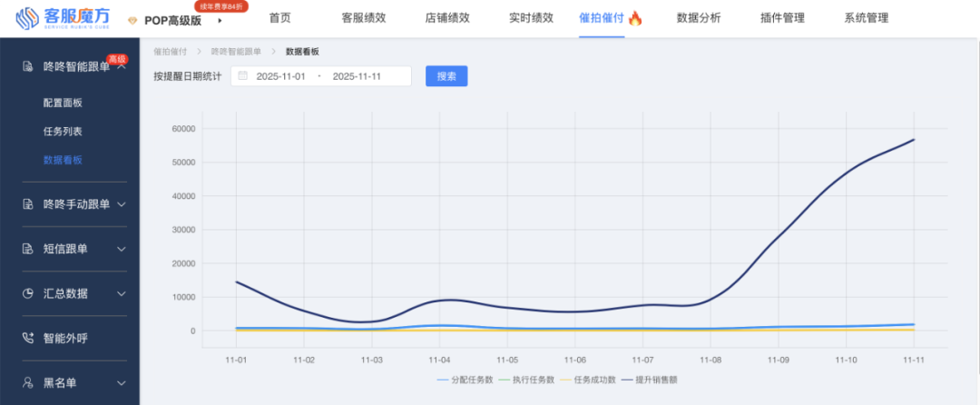The image size is (980, 405).
Task: Click the end date 2025-11-11 field
Action: tap(357, 76)
